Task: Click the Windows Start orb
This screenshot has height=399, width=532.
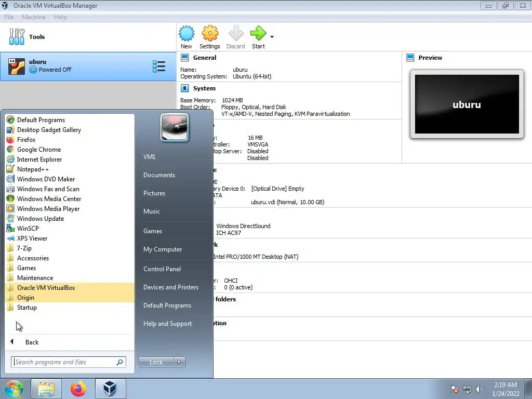Action: [14, 389]
